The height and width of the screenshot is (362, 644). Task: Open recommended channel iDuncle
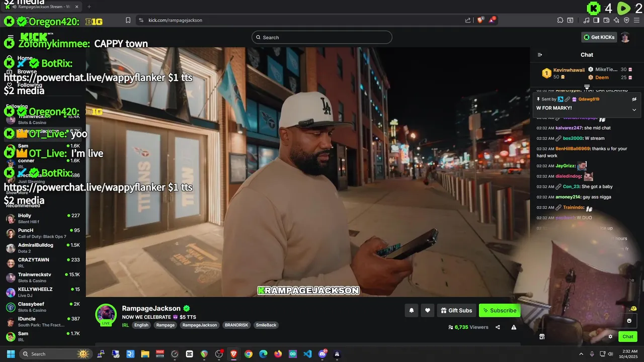(x=43, y=321)
